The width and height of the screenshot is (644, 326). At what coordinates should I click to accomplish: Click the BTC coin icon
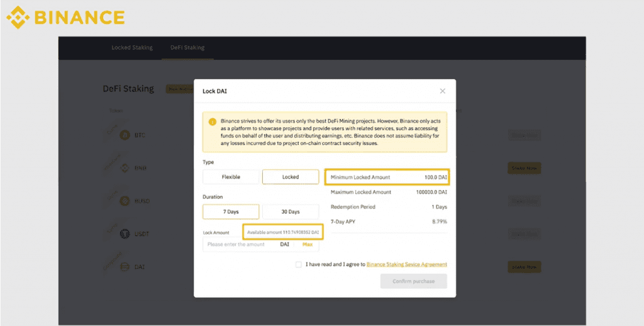(125, 135)
